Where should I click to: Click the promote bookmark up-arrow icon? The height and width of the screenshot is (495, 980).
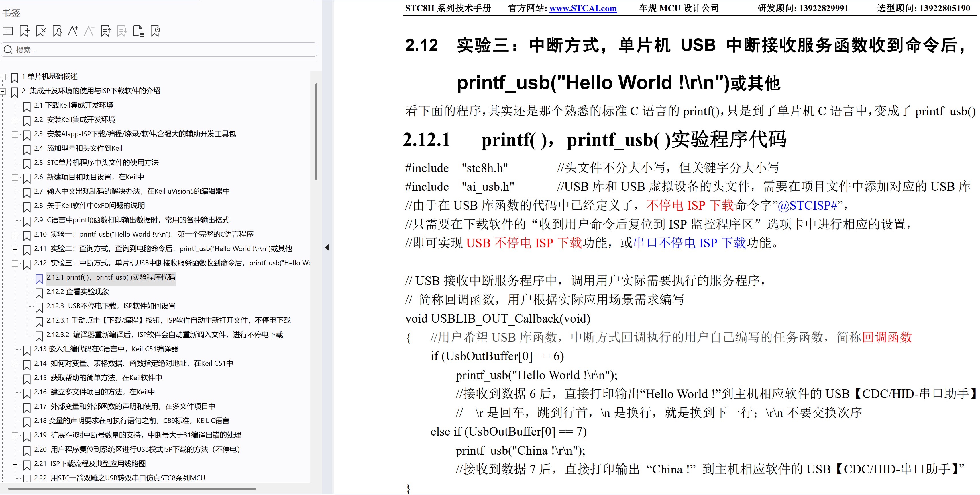105,31
